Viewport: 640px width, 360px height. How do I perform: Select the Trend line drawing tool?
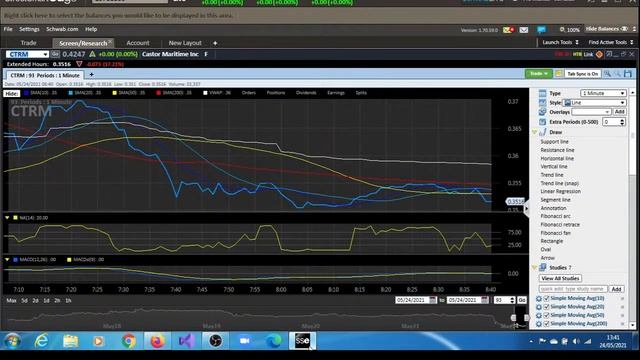click(x=552, y=175)
